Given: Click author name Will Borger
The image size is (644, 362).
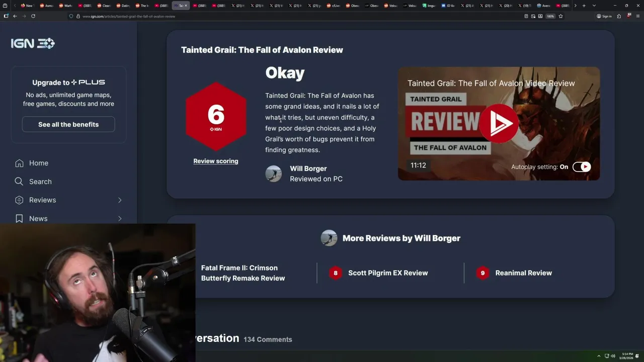Looking at the screenshot, I should point(308,168).
